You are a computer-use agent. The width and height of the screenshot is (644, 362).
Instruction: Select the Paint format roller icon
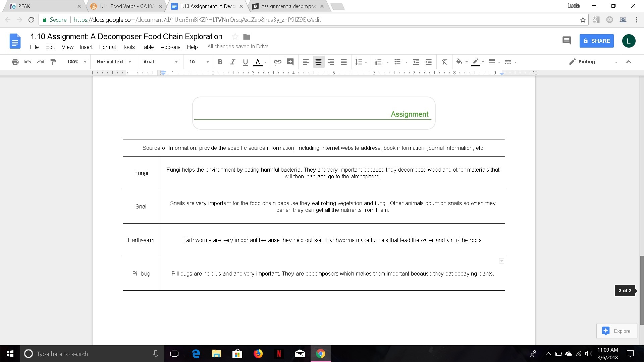[x=53, y=62]
